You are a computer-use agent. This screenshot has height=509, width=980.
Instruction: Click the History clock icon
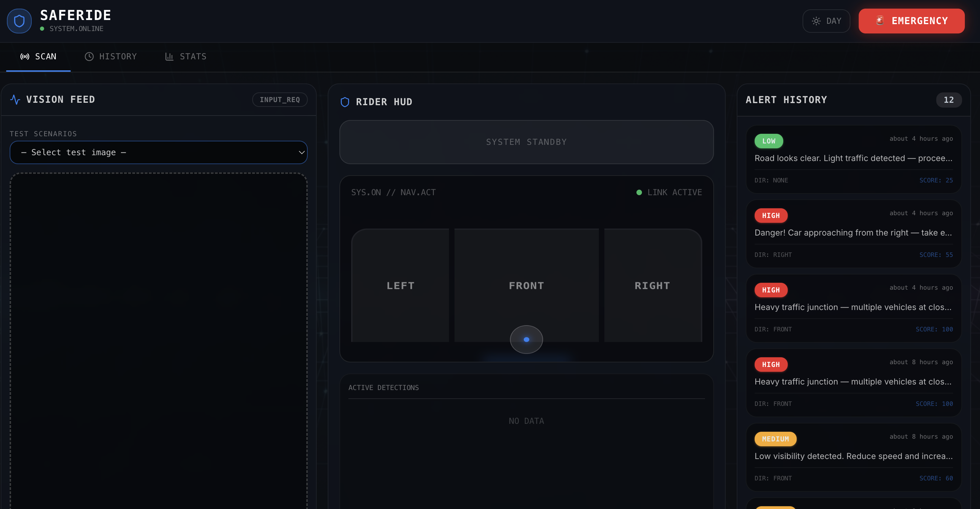(x=89, y=57)
